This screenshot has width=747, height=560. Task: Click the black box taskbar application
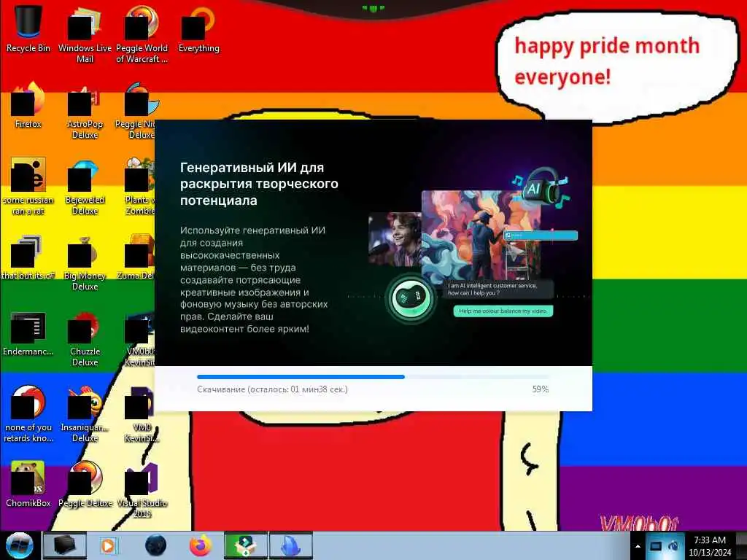click(x=65, y=545)
